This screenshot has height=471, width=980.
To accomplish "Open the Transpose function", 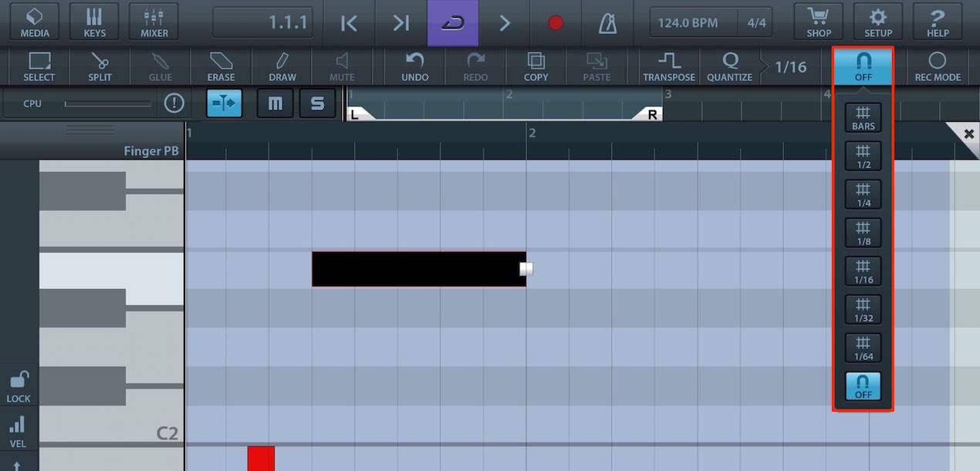I will point(669,66).
